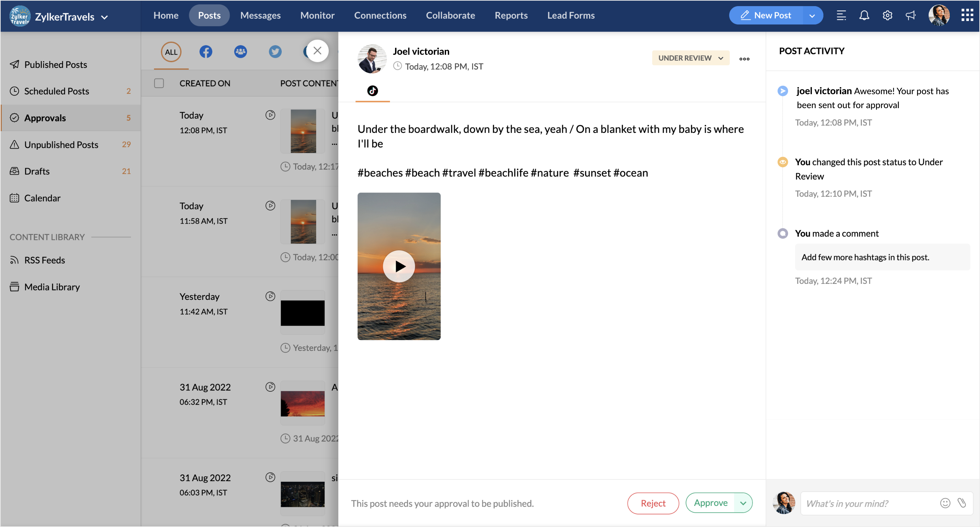Open the notifications bell icon
980x527 pixels.
[864, 16]
